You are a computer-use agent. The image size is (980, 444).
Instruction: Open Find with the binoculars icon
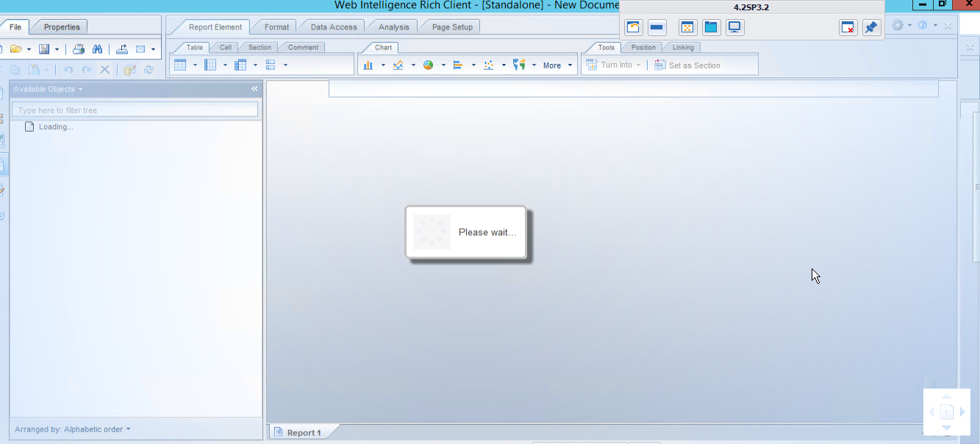point(97,49)
